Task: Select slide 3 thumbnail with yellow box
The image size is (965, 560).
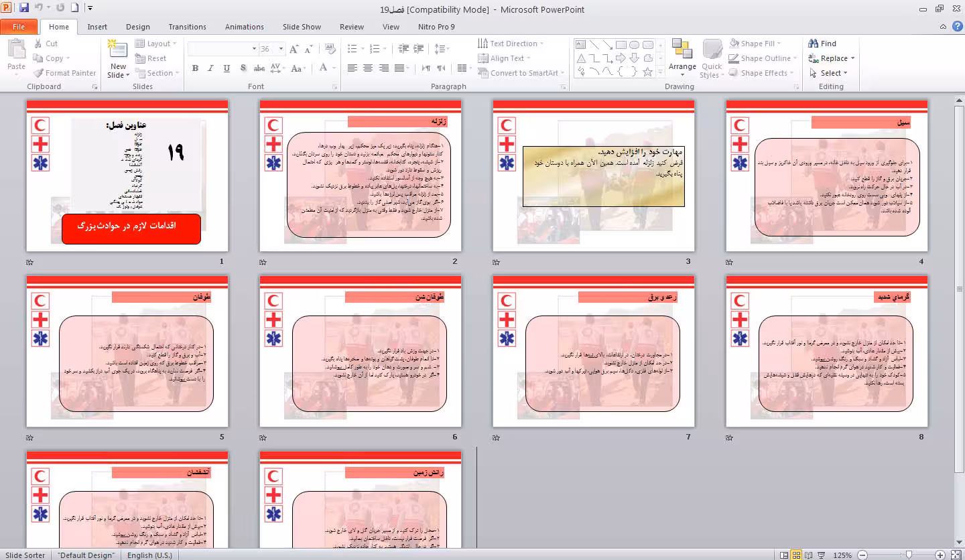Action: coord(594,176)
